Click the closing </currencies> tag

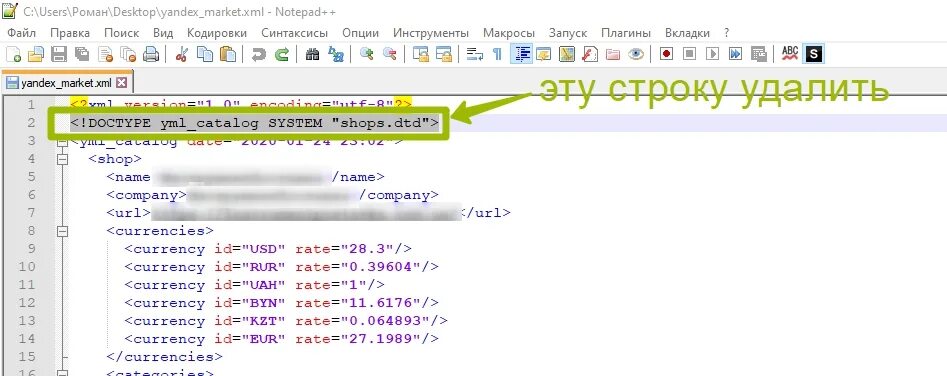165,357
